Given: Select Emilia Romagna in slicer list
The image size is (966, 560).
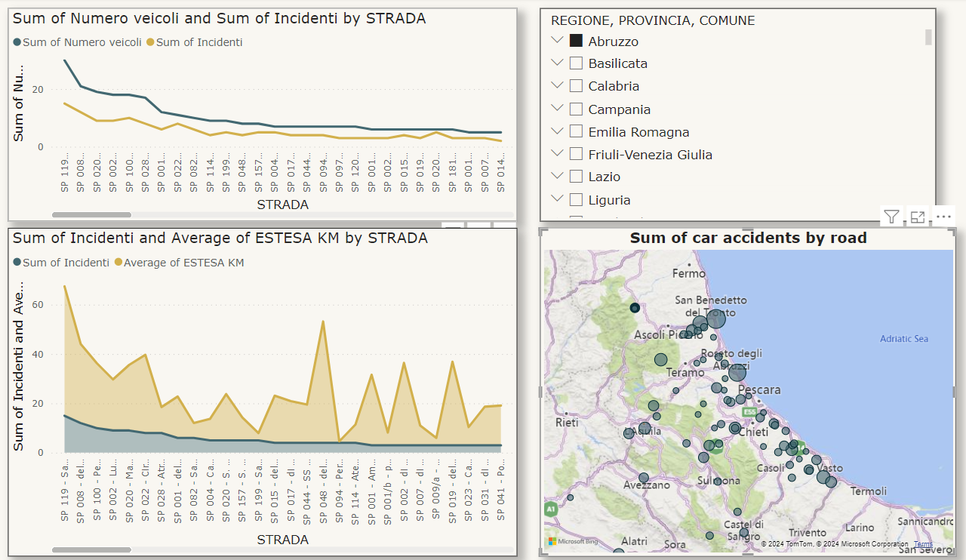Looking at the screenshot, I should pos(638,132).
